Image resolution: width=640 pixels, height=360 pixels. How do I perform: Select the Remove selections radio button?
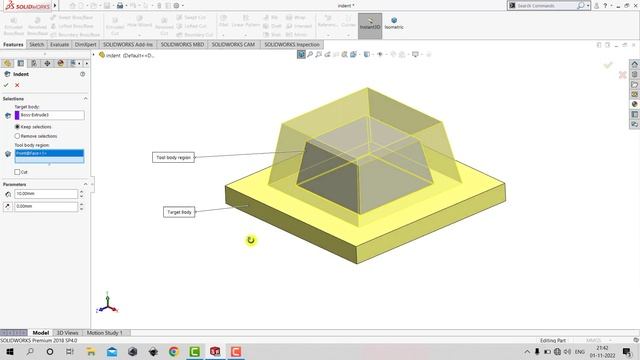[17, 136]
